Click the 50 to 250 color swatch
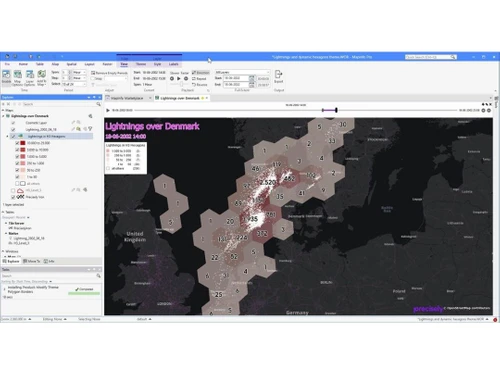 click(x=23, y=170)
